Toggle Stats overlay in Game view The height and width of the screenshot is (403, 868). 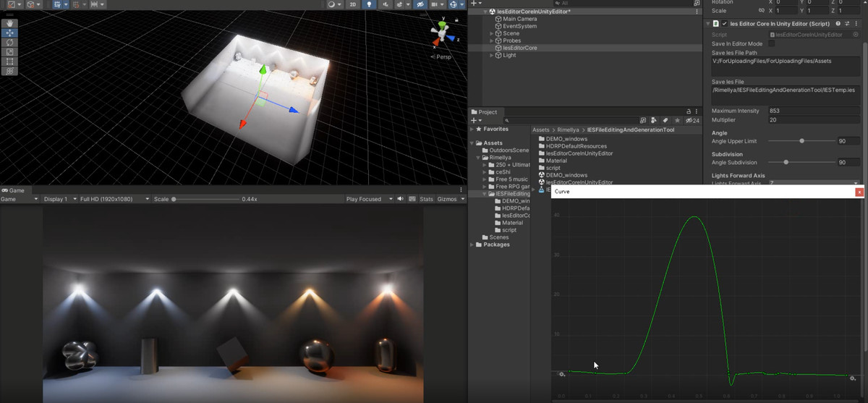click(x=426, y=199)
